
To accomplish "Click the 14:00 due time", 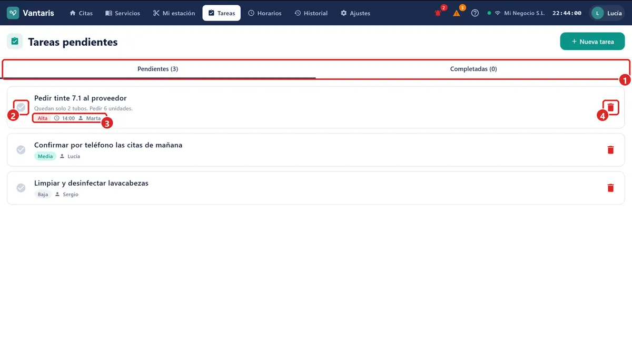I will [64, 118].
